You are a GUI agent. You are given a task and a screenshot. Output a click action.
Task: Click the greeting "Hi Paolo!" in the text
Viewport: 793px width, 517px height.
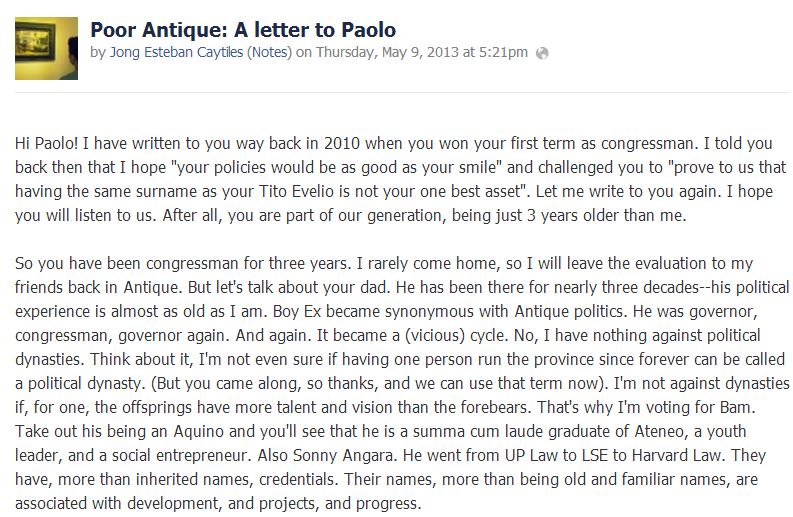[49, 143]
